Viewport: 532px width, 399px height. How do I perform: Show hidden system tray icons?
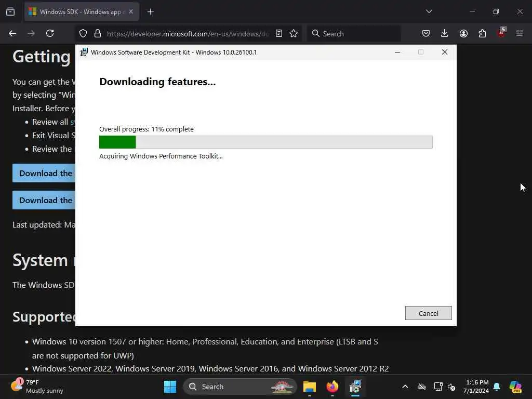pos(405,387)
